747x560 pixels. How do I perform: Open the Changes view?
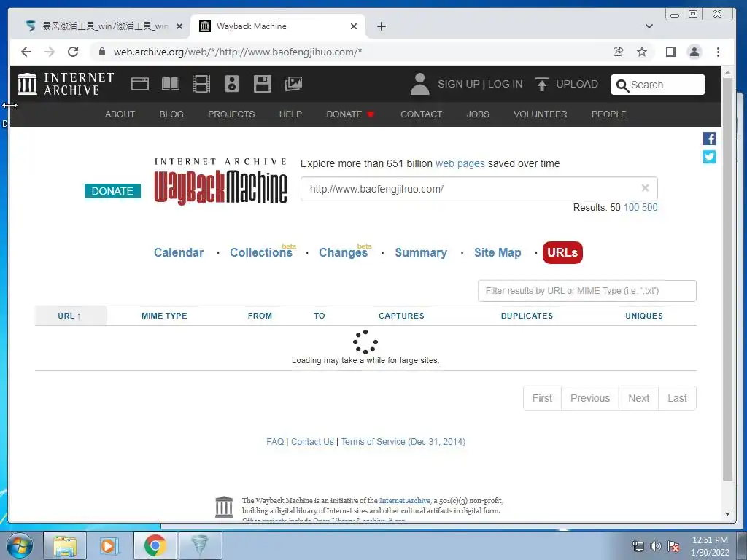click(x=344, y=252)
